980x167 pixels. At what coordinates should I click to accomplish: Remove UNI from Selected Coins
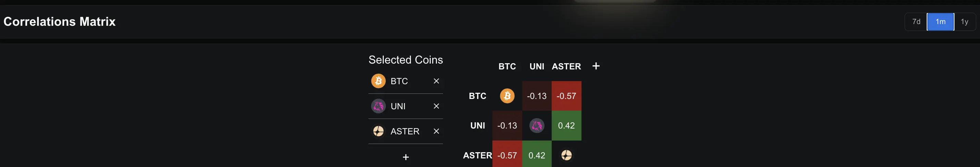436,107
